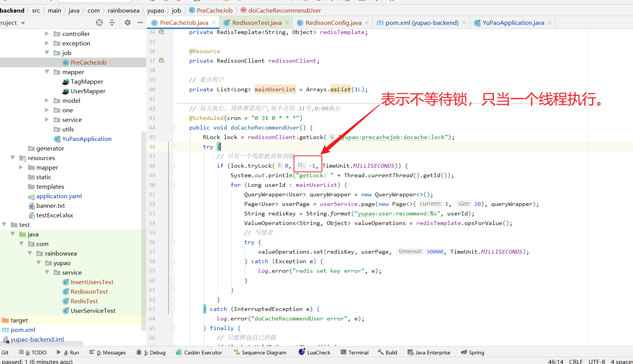Screen dimensions: 633x364
Task: Open Project panel settings gear
Action: click(x=128, y=23)
